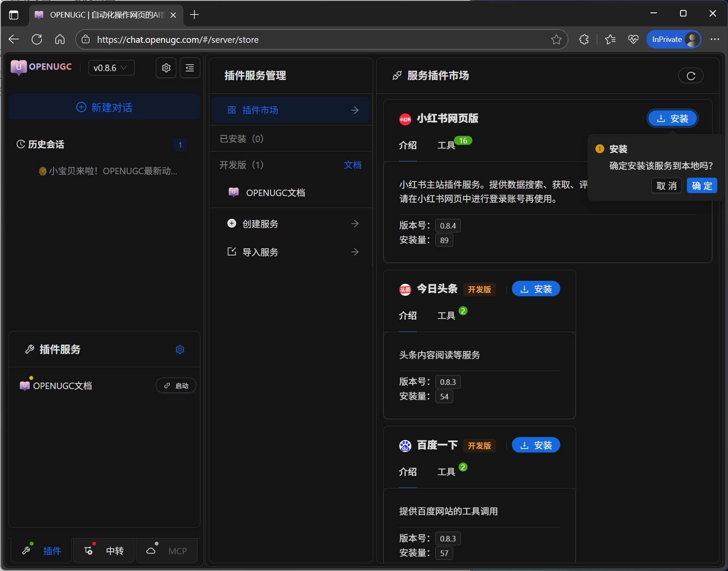Click 开发版 tag on 今日头条

coord(479,290)
